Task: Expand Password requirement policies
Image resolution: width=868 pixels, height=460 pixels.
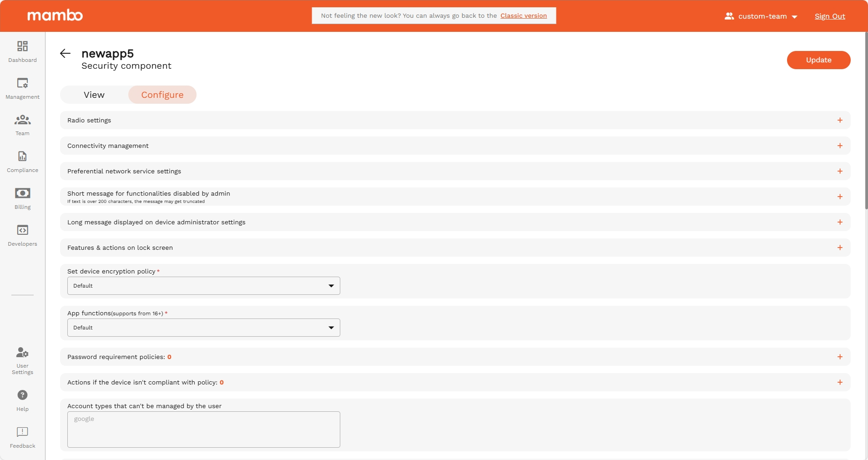Action: tap(840, 357)
